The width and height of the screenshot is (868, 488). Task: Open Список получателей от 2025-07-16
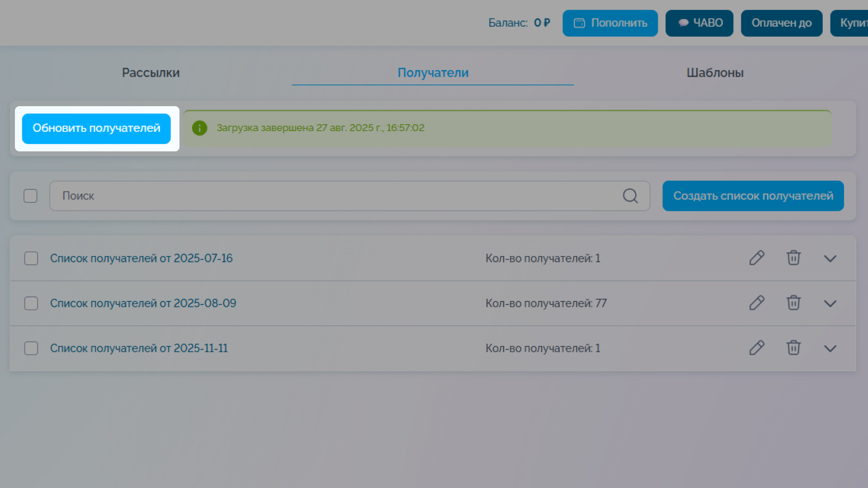tap(141, 258)
